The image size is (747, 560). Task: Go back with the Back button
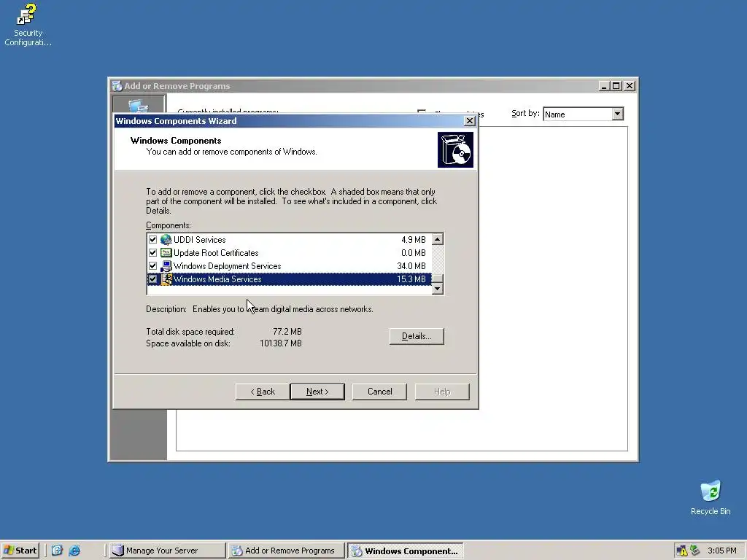(263, 392)
